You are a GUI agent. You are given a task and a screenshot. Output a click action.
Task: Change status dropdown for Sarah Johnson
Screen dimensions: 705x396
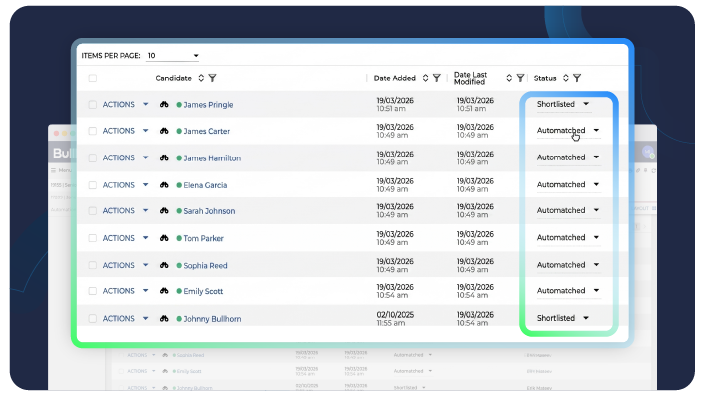click(568, 210)
